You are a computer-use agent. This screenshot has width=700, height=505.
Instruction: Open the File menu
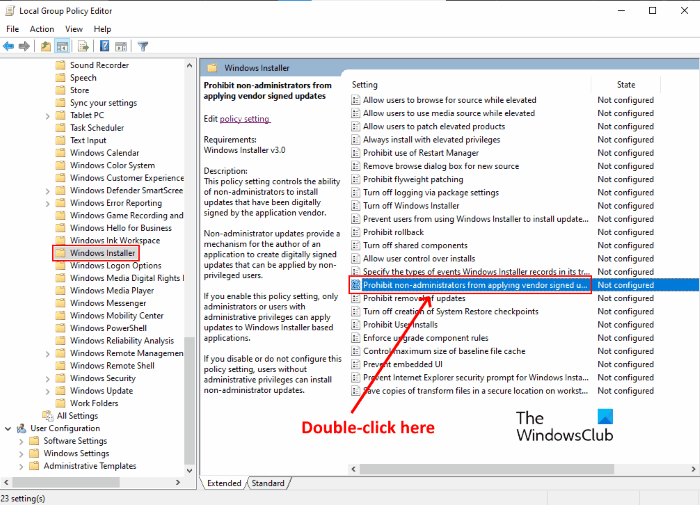click(x=12, y=29)
